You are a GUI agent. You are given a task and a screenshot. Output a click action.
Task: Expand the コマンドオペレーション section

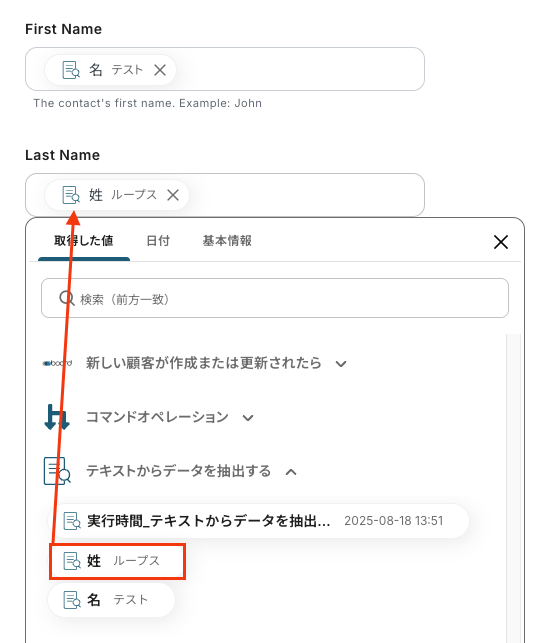[x=248, y=418]
